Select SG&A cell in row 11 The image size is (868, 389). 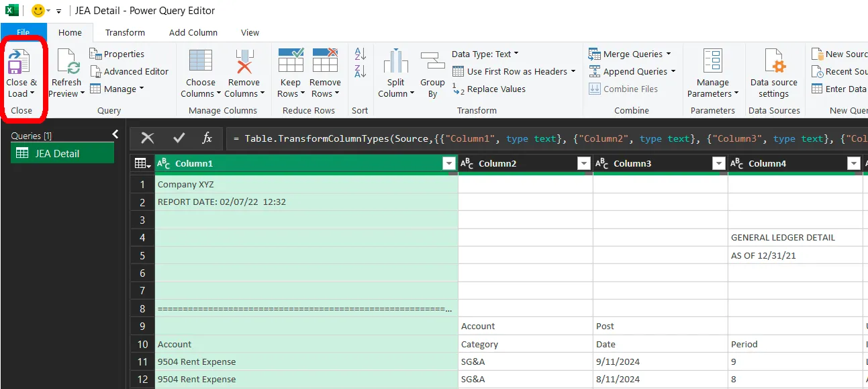(525, 361)
